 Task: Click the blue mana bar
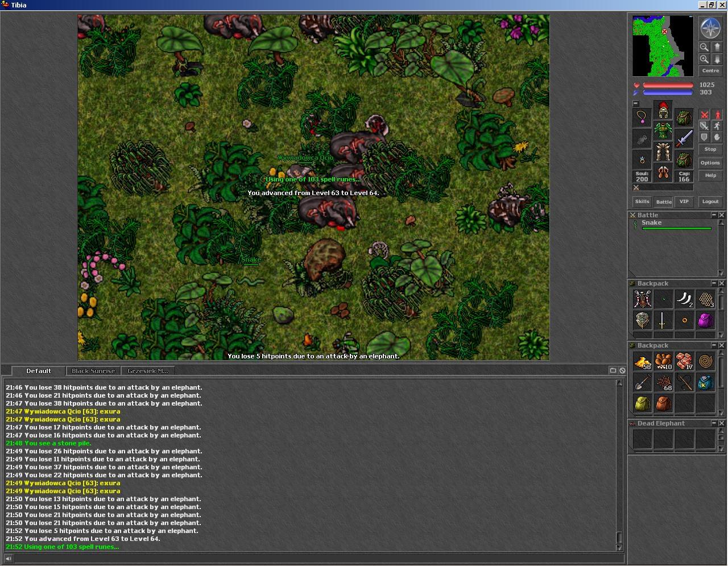pyautogui.click(x=668, y=93)
